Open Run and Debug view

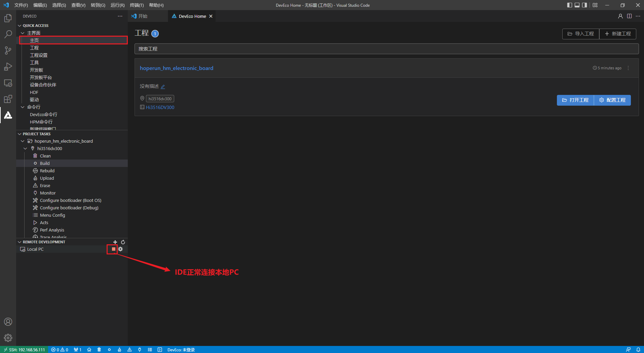pyautogui.click(x=8, y=67)
